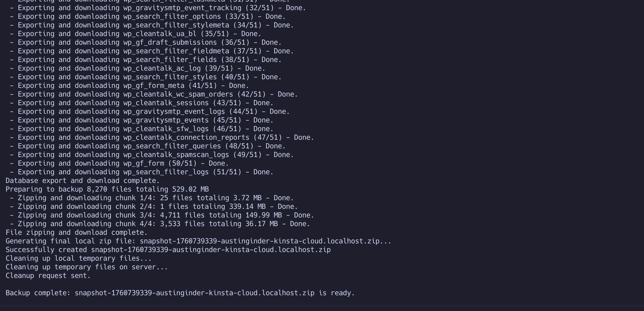Click the wp_gf_form_meta (41/51) line
Screen dimensions: 644x311
click(129, 86)
